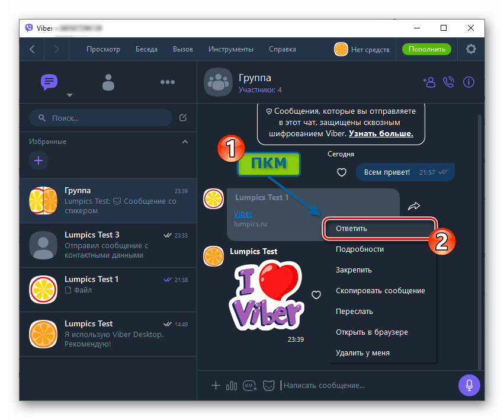
Task: Like the Всем привет! message
Action: click(x=341, y=172)
